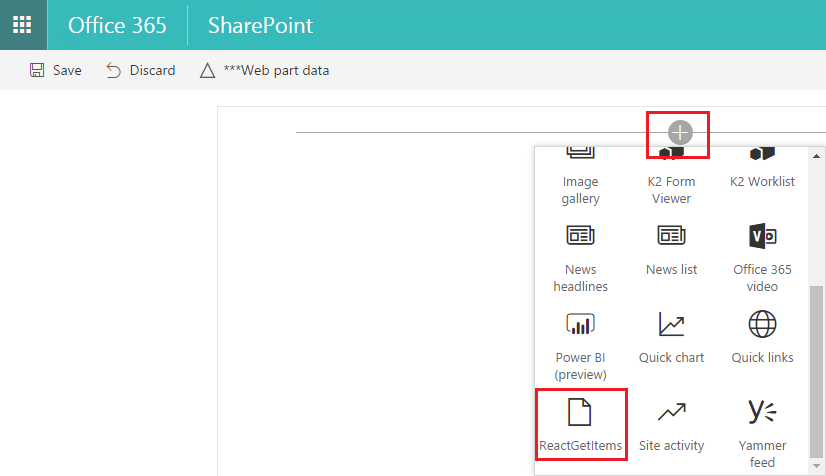Viewport: 826px width, 476px height.
Task: Click the K2 Worklist label
Action: click(x=762, y=182)
